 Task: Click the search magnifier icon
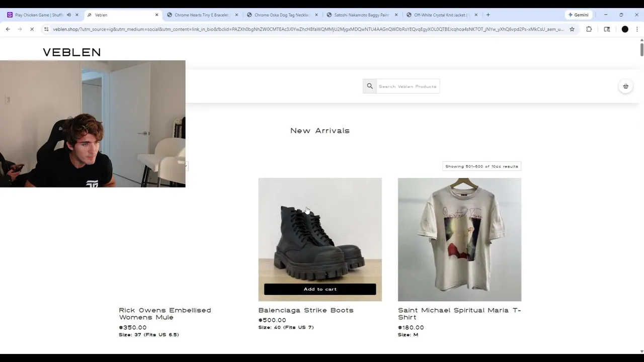coord(370,86)
